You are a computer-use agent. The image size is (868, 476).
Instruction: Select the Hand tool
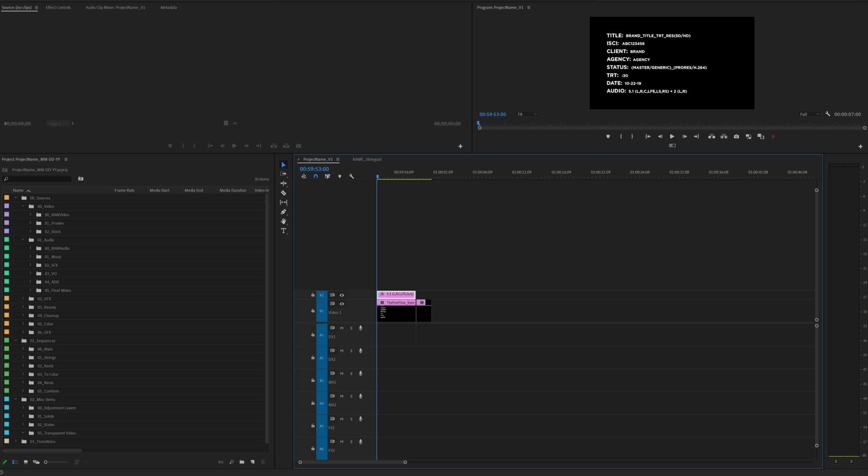284,221
